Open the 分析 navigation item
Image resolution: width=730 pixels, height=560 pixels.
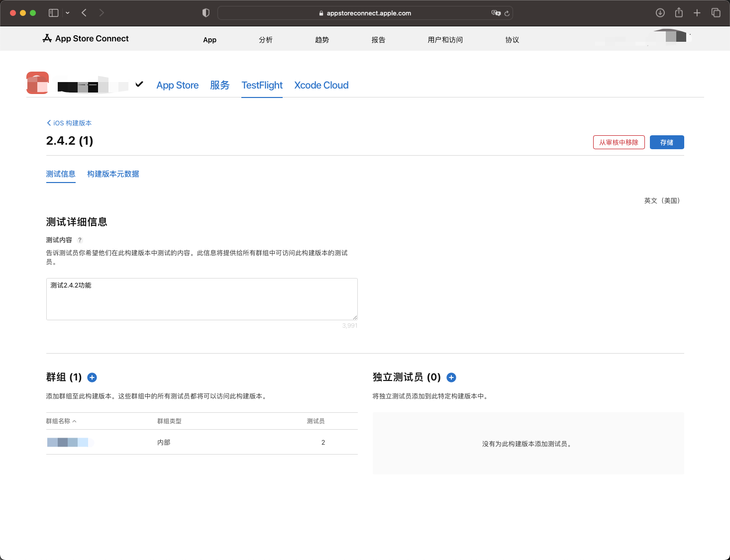point(266,40)
